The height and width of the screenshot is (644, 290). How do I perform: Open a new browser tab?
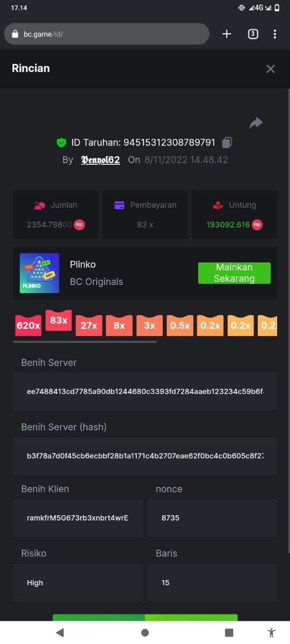[x=227, y=34]
